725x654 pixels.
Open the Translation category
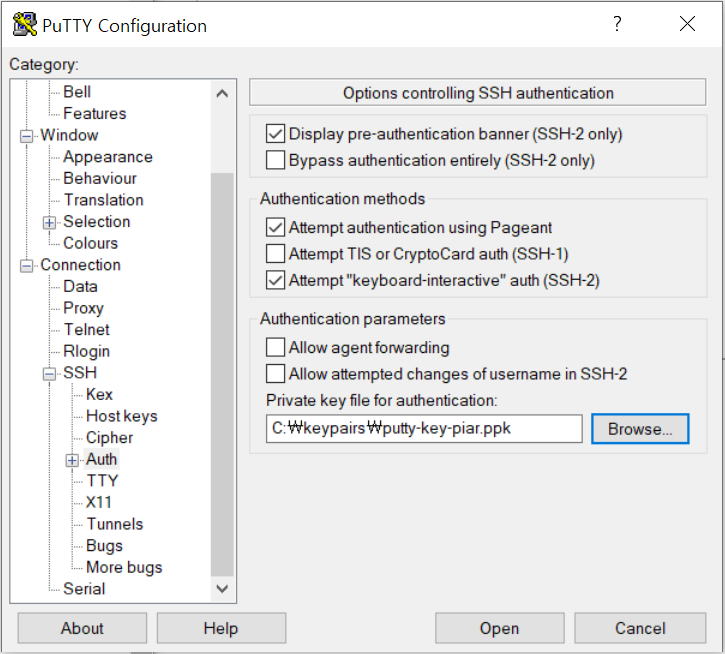(x=104, y=200)
